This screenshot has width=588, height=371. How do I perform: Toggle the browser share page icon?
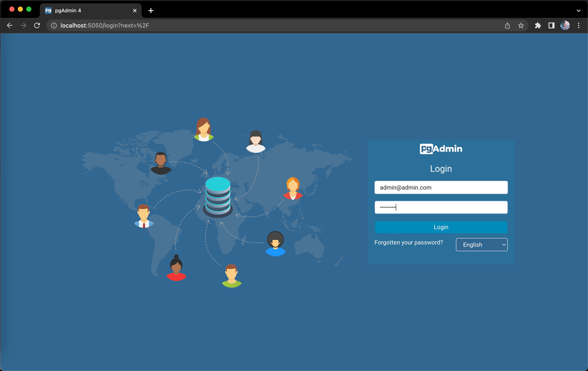pyautogui.click(x=508, y=25)
